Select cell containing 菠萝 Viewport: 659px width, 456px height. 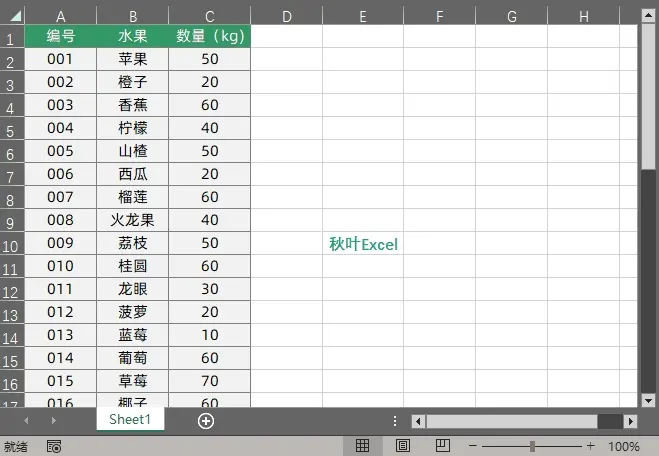pyautogui.click(x=133, y=312)
